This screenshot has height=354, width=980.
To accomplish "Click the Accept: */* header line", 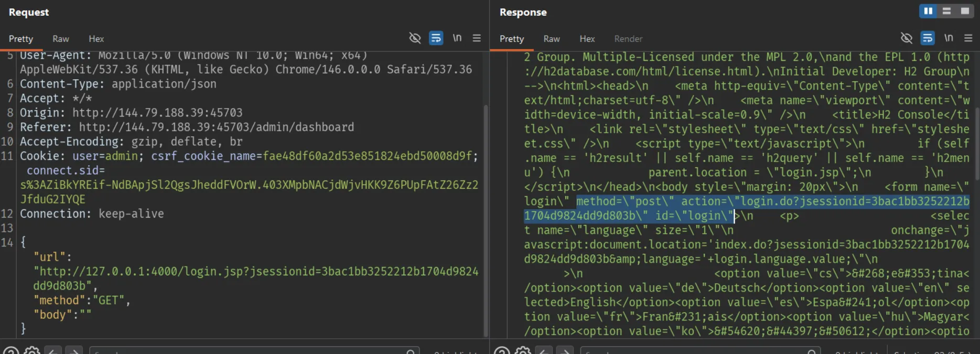I will 56,98.
